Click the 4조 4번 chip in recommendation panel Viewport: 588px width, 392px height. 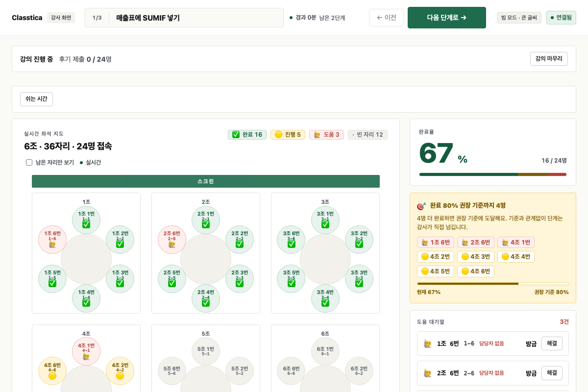tap(516, 257)
